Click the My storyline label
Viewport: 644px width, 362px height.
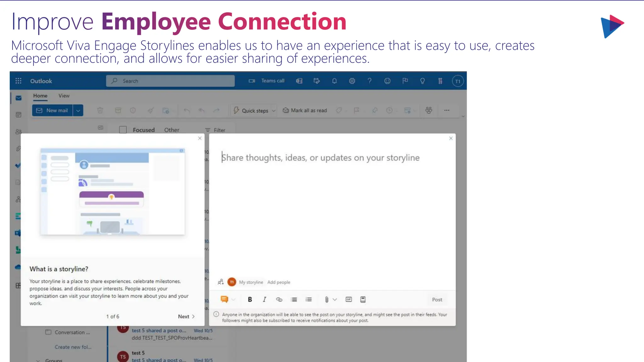[251, 282]
